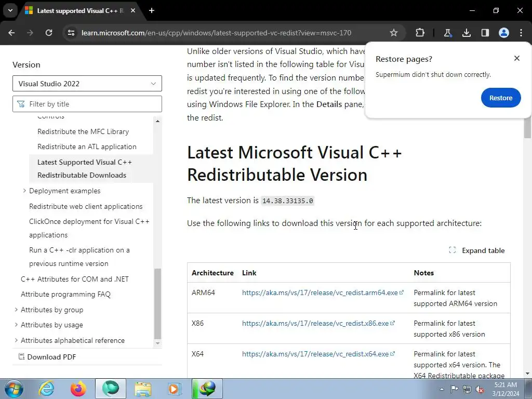
Task: Launch Windows Media Player from taskbar
Action: [x=175, y=389]
